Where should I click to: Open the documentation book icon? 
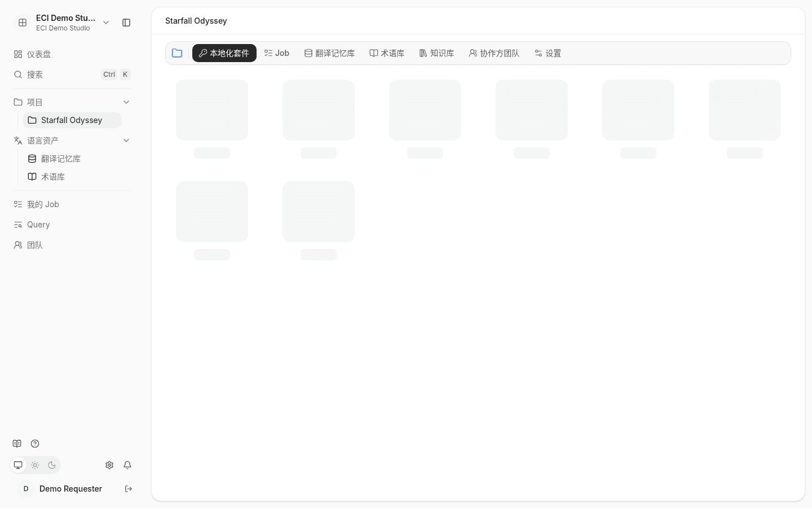point(17,444)
